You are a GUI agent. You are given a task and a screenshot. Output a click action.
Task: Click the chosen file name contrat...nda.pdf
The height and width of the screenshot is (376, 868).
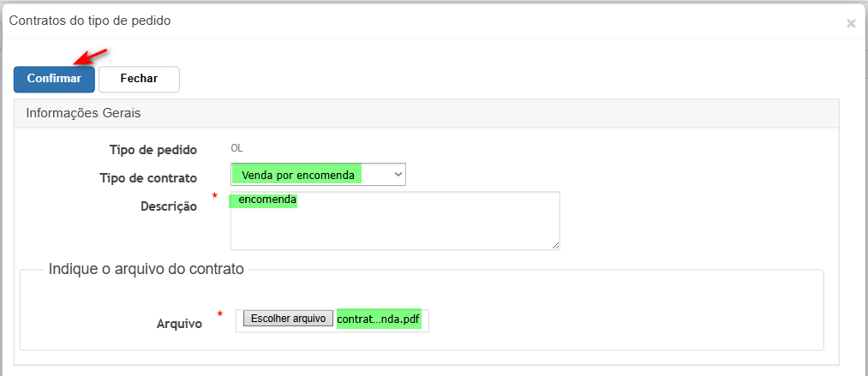pyautogui.click(x=380, y=319)
